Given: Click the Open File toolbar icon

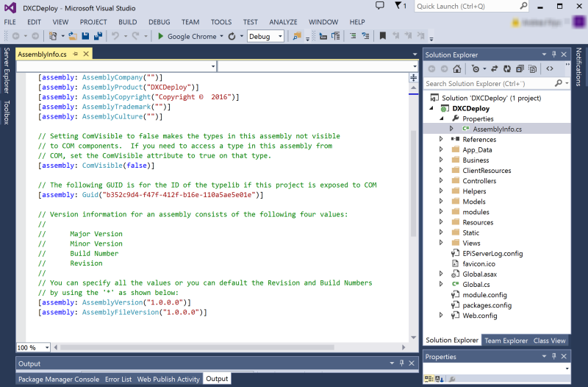Looking at the screenshot, I should pos(74,36).
